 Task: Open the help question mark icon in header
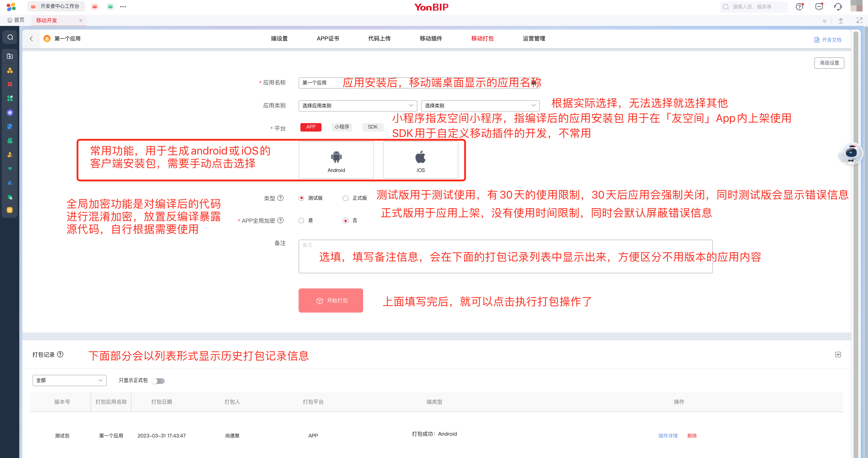[799, 7]
